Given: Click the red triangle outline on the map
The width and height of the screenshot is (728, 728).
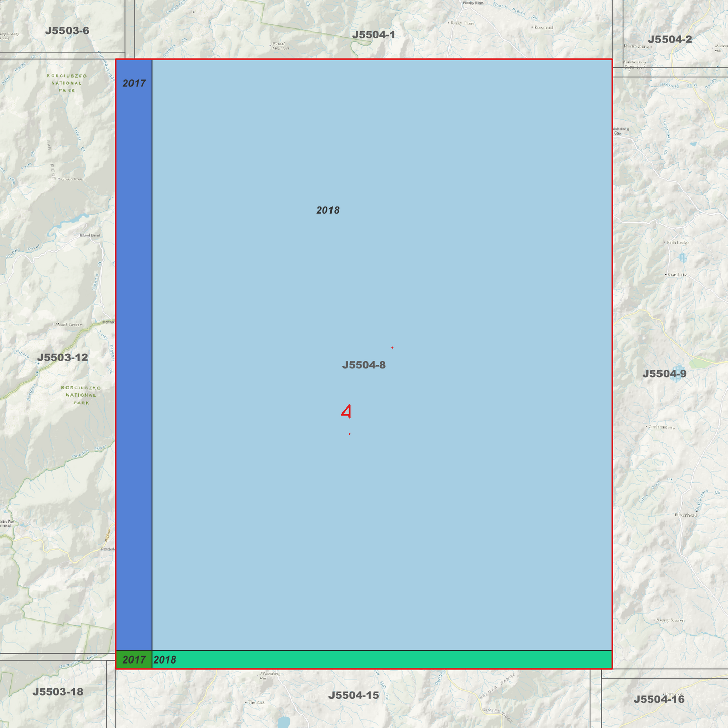Looking at the screenshot, I should (x=346, y=411).
